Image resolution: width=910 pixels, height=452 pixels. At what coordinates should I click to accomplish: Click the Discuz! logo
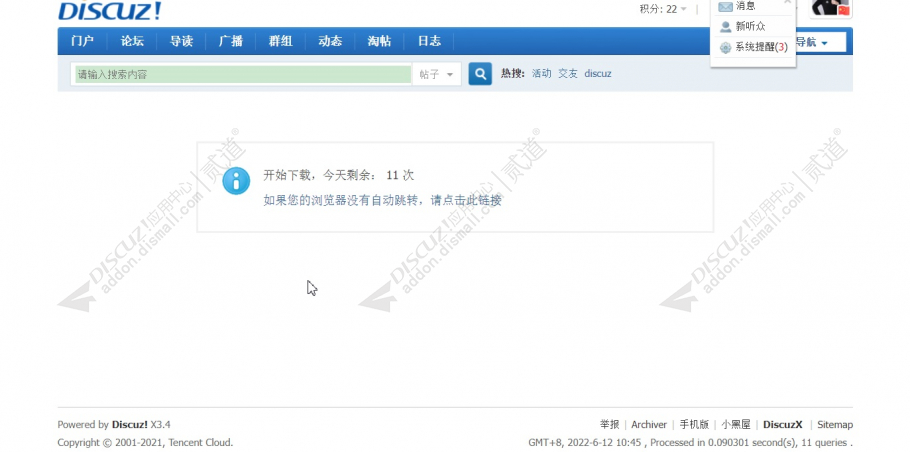coord(110,10)
